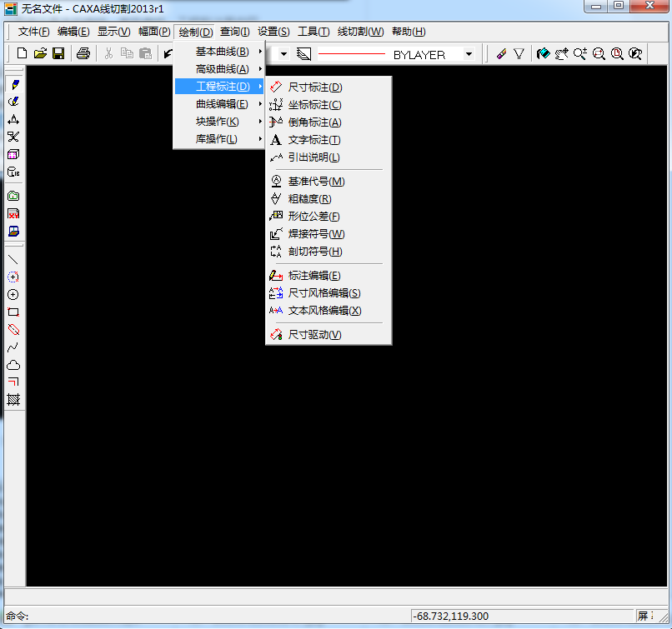Choose 基准代号(M) from the submenu
The width and height of the screenshot is (672, 629).
pyautogui.click(x=328, y=182)
